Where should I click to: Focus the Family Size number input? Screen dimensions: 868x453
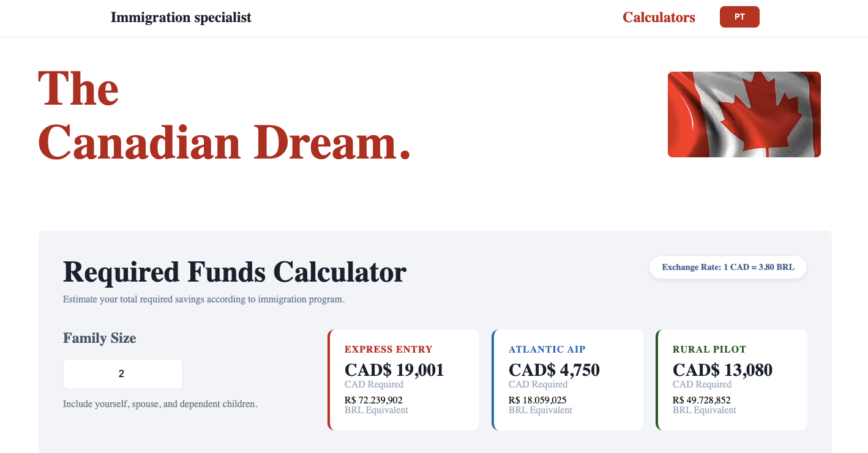coord(122,374)
